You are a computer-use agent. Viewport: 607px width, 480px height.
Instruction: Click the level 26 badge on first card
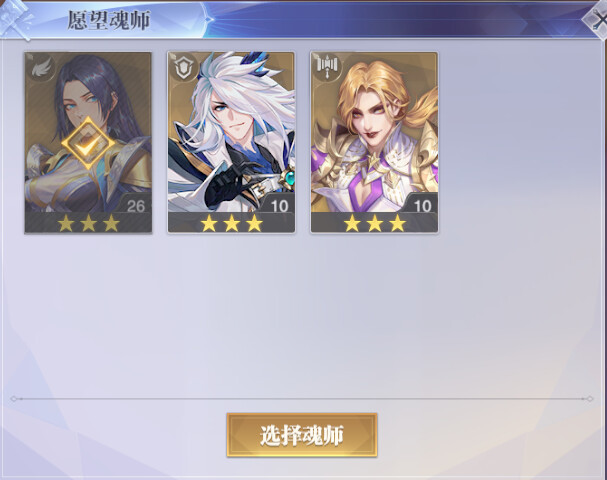[135, 206]
